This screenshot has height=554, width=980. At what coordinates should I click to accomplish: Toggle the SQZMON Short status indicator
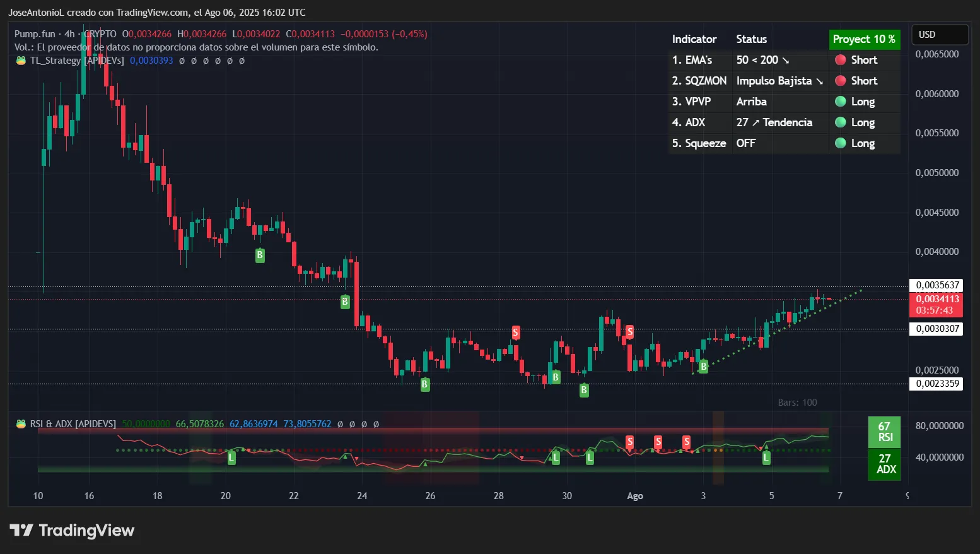click(x=840, y=81)
